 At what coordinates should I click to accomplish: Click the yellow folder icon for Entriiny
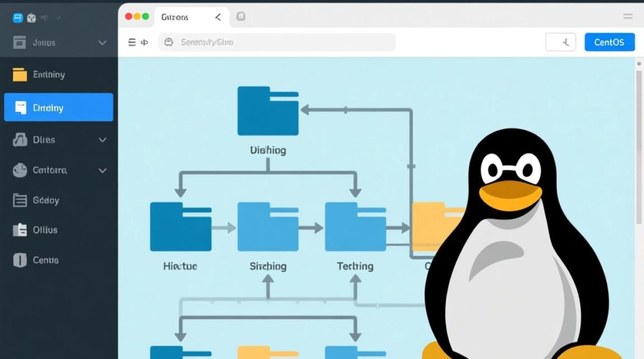pos(20,74)
